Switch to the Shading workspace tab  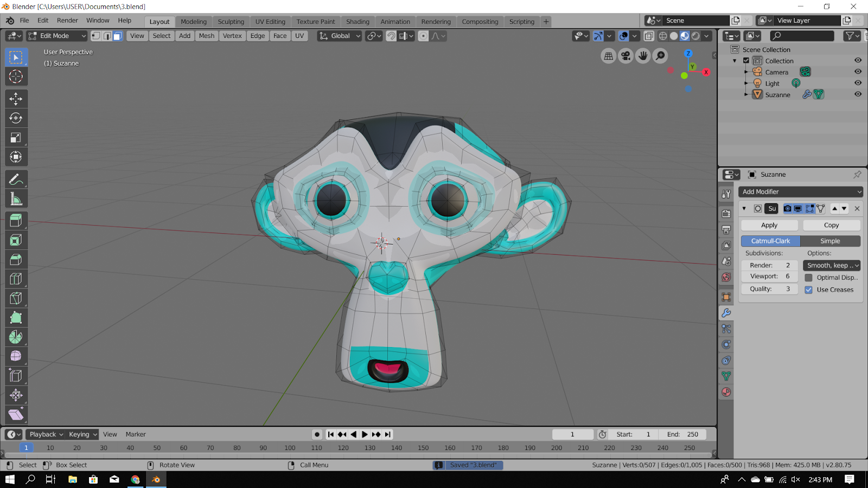358,22
